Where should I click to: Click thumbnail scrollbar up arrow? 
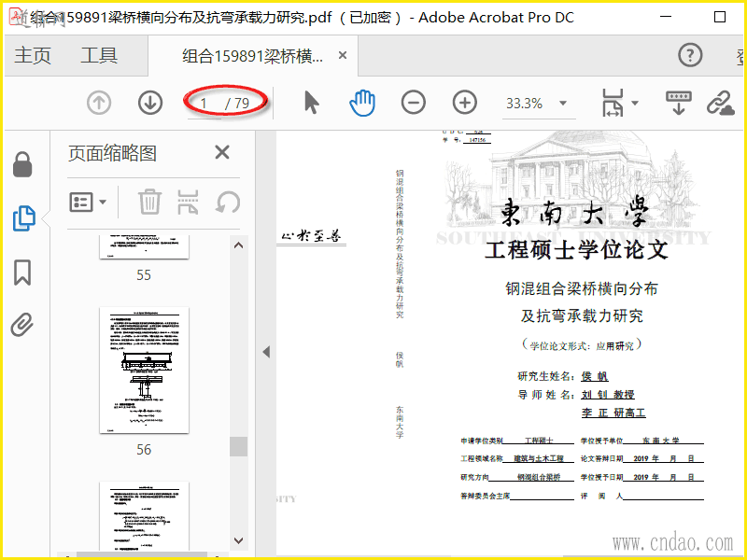239,245
